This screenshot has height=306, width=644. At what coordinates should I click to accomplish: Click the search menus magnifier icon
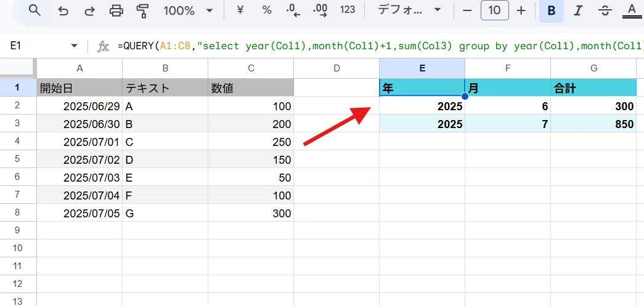[35, 10]
